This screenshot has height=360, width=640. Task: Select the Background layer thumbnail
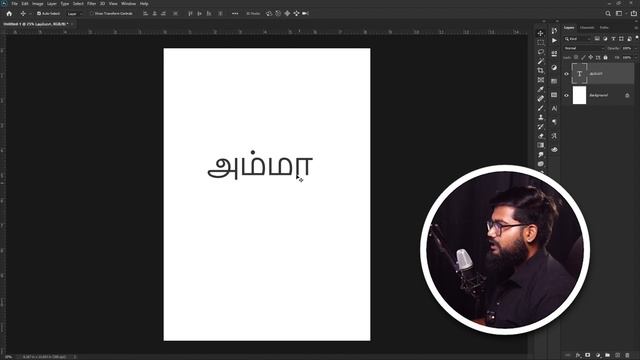tap(579, 96)
